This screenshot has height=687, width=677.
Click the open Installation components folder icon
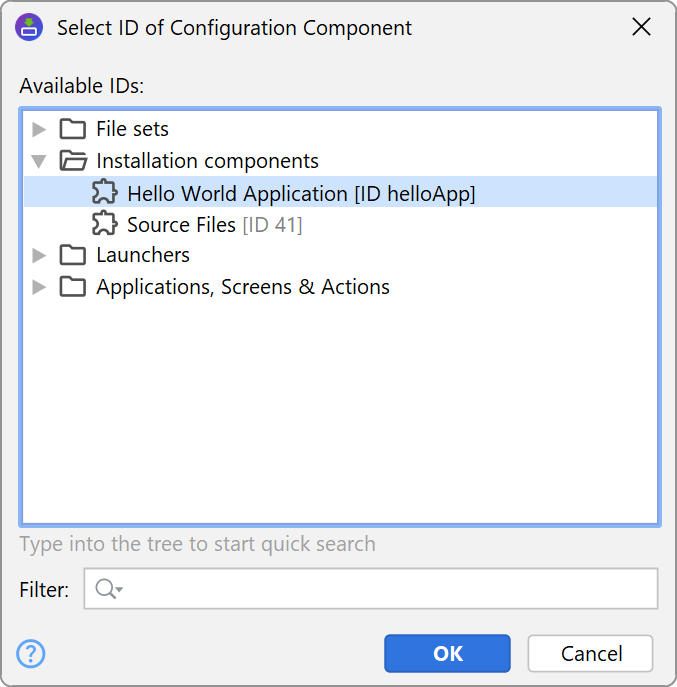coord(72,161)
